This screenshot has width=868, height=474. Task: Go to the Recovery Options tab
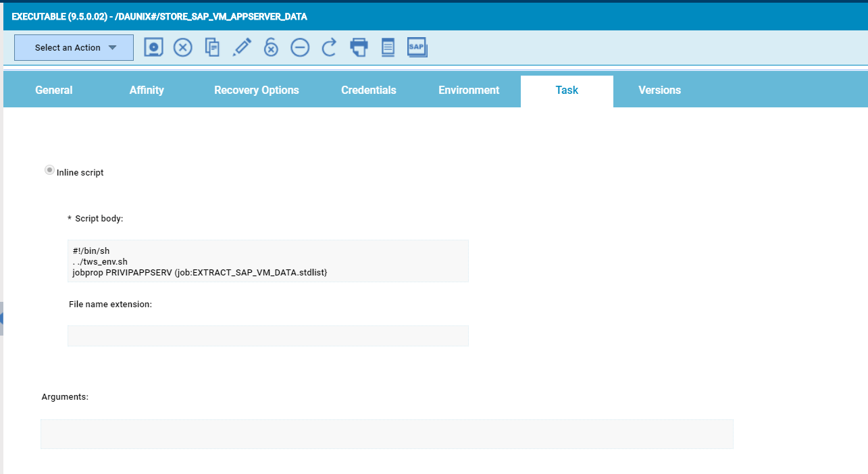(257, 90)
